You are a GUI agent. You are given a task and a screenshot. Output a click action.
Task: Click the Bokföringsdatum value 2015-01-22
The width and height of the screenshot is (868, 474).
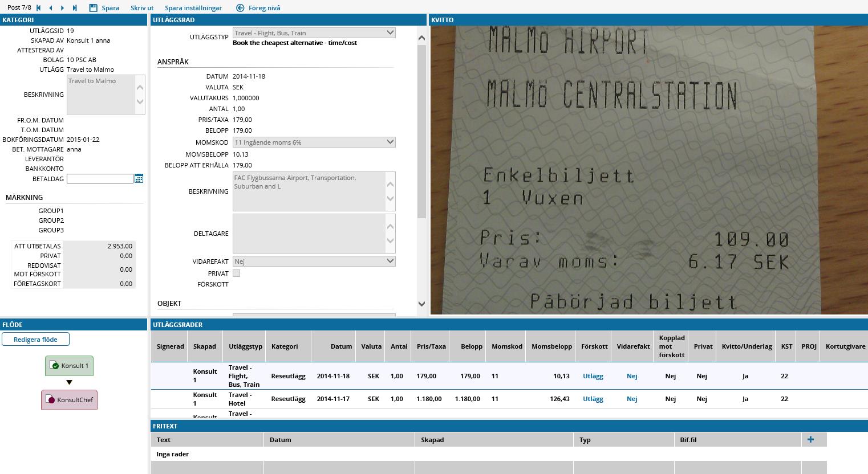(83, 140)
